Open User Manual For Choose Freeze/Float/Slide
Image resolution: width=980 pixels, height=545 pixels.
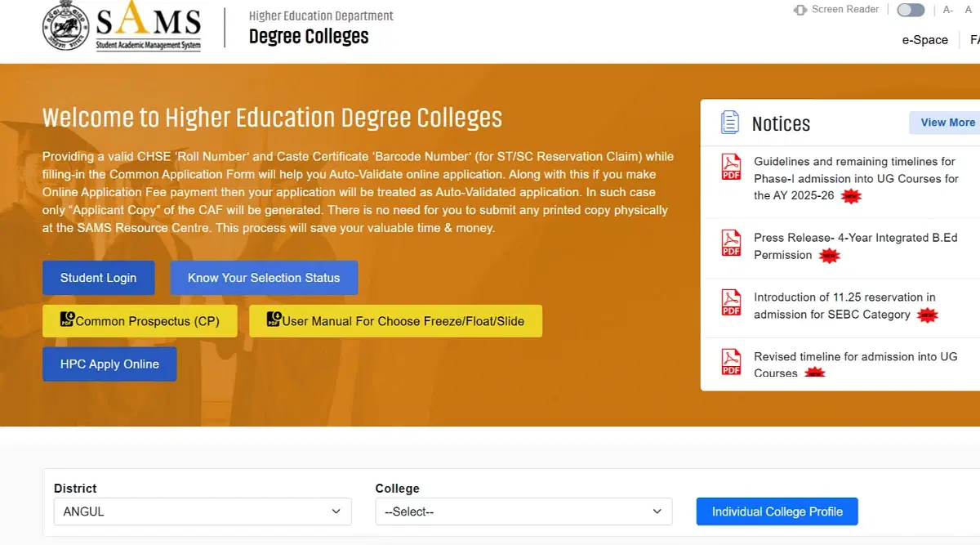(395, 321)
